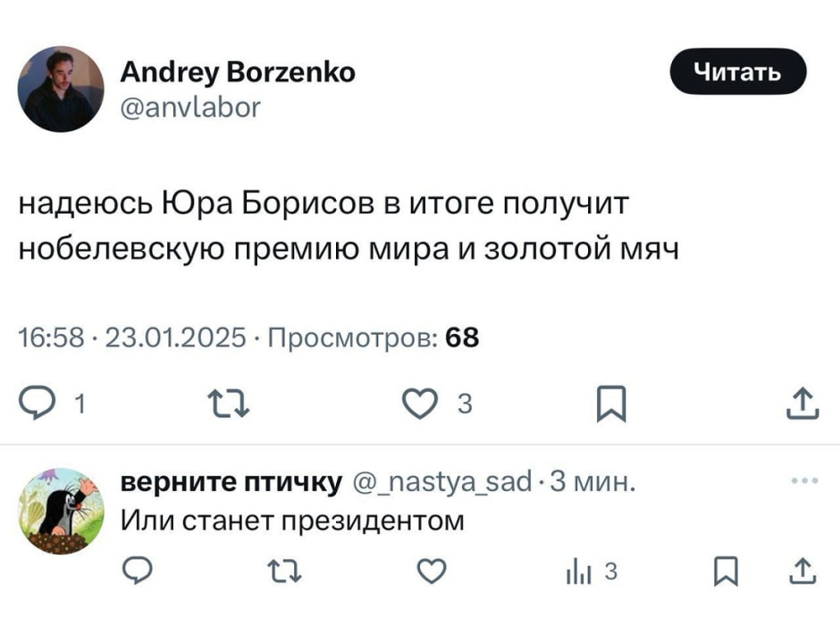This screenshot has height=617, width=840.
Task: Click Andrey Borzenko's profile avatar
Action: 60,88
